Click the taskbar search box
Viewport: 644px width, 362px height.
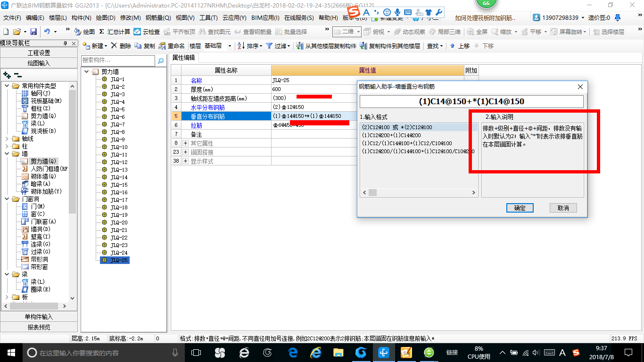103,352
